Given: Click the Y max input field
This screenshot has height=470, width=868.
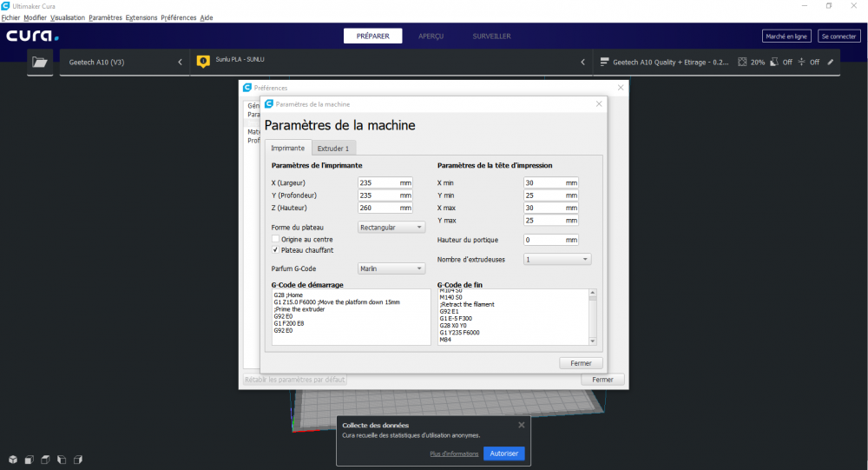Looking at the screenshot, I should pyautogui.click(x=551, y=220).
